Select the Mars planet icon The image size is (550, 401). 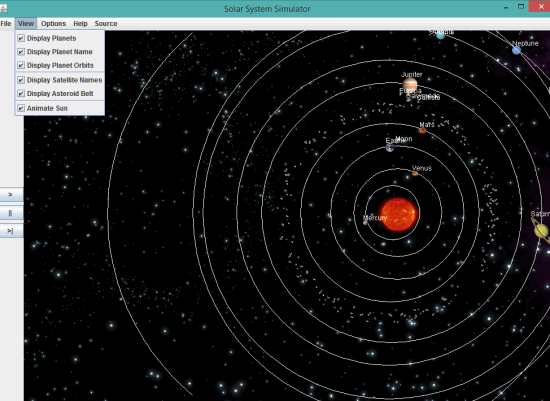tap(423, 131)
